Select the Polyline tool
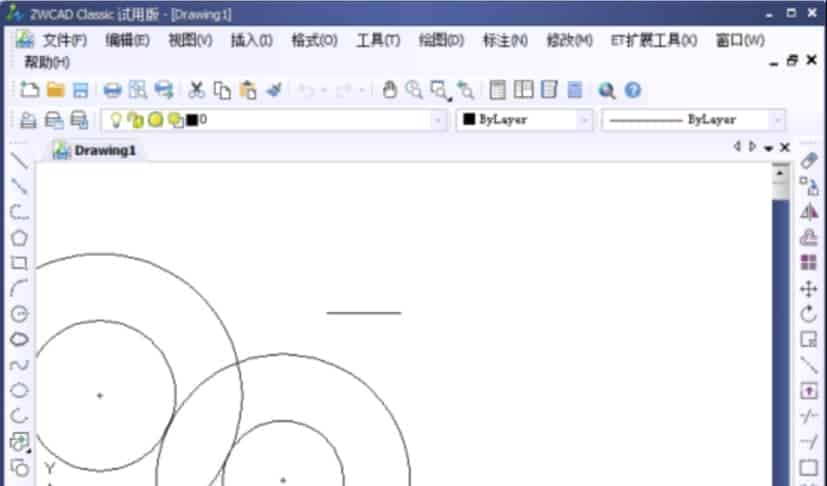The width and height of the screenshot is (827, 486). click(20, 212)
